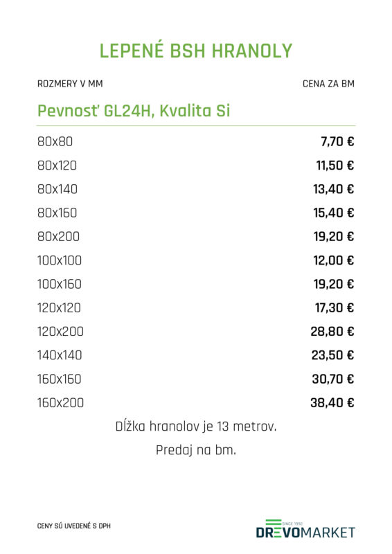Select the 80x200 dimension entry
392x554 pixels.
tap(58, 237)
